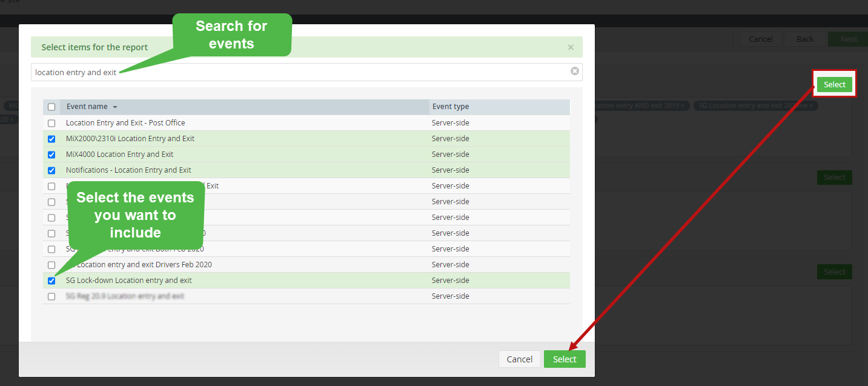The height and width of the screenshot is (386, 868).
Task: Click Next in the background wizard
Action: [x=849, y=39]
